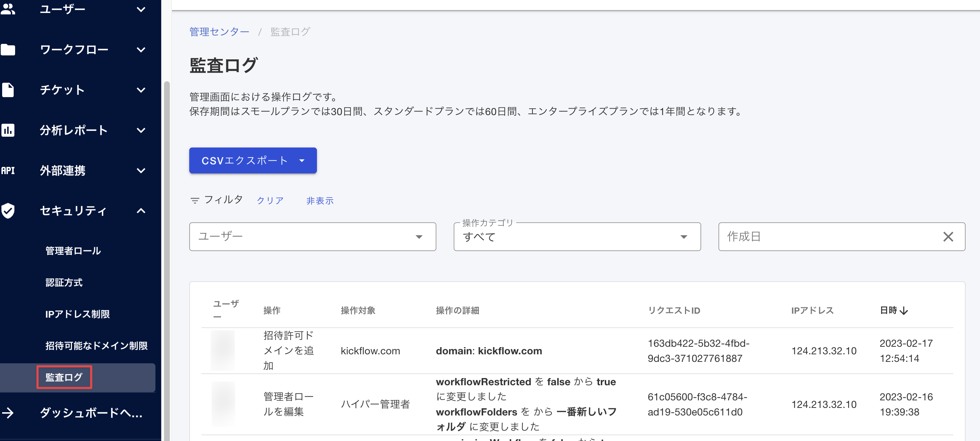Click the IP address in the 2023-02-16 row
The width and height of the screenshot is (980, 441).
click(x=824, y=404)
